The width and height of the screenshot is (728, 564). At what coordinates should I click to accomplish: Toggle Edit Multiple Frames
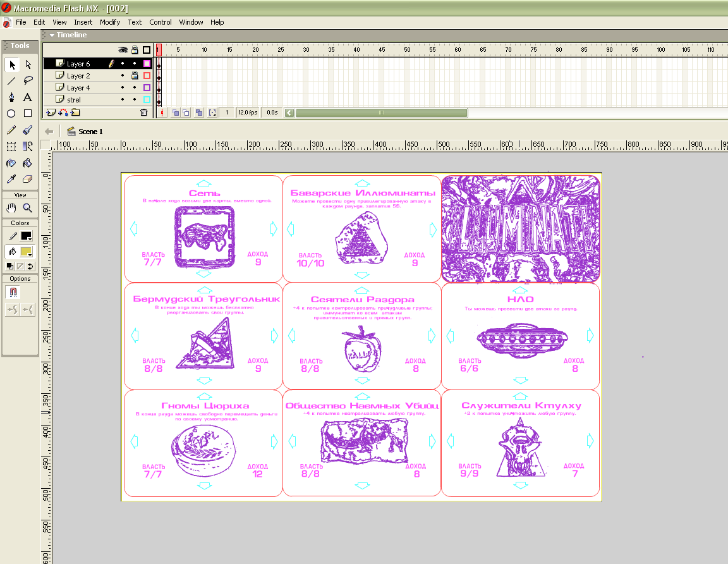pos(199,113)
